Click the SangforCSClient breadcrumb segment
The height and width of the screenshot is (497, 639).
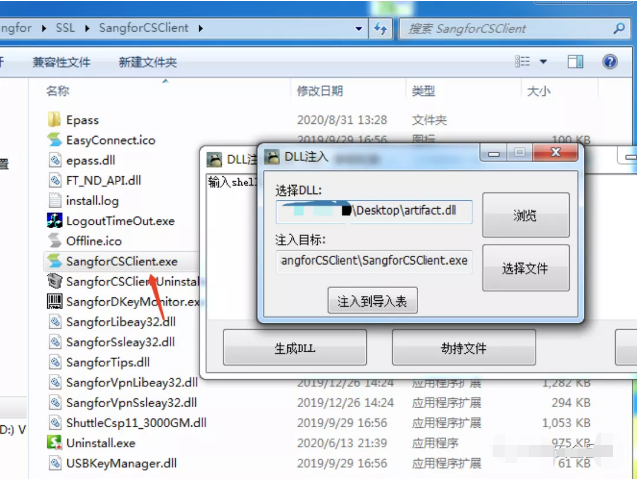tap(143, 28)
